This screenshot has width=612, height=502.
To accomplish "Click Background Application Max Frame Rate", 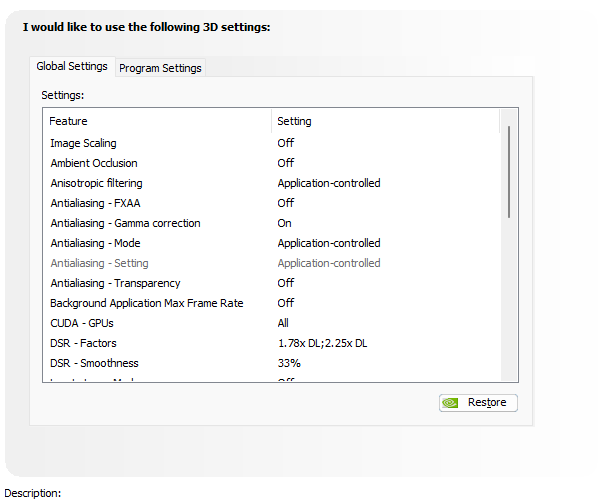I will 147,303.
